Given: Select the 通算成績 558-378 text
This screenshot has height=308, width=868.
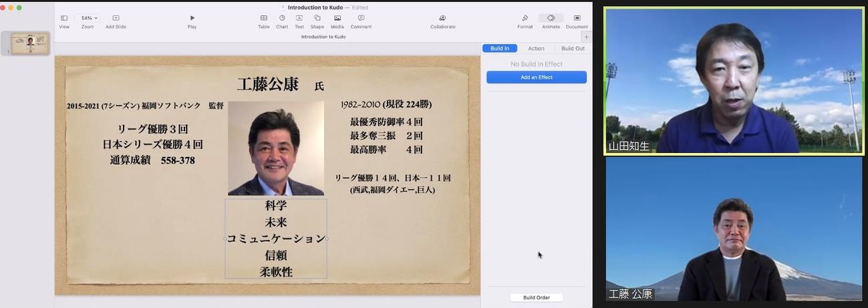Looking at the screenshot, I should (153, 160).
